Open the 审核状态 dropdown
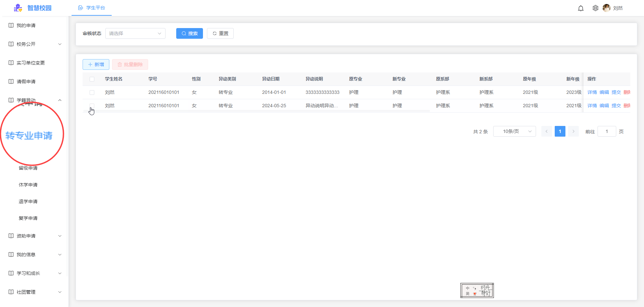This screenshot has height=307, width=644. 135,33
